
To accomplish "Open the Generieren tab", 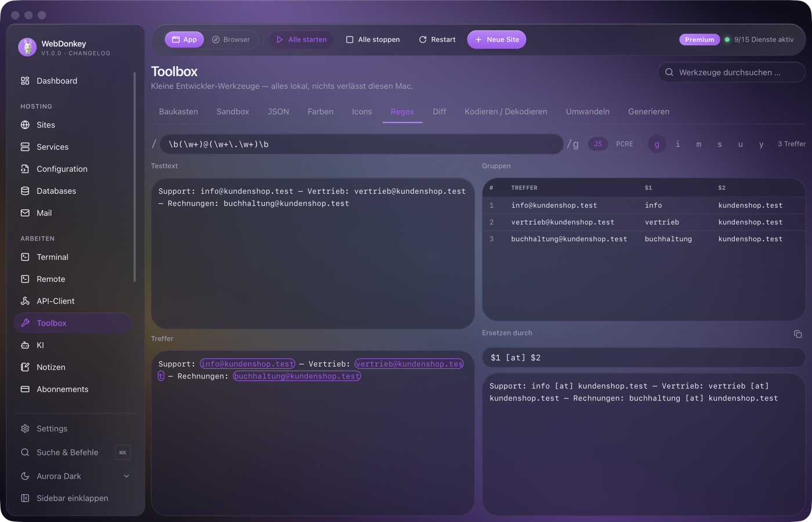I will click(649, 111).
